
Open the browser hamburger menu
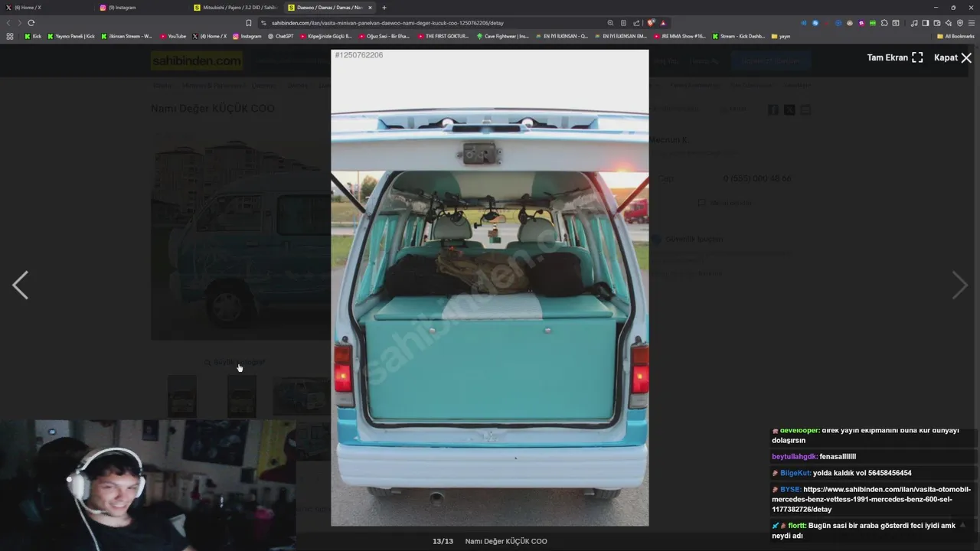click(972, 23)
